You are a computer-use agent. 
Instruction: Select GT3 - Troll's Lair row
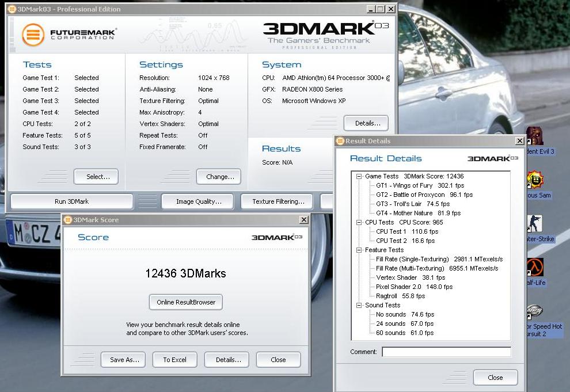point(413,204)
